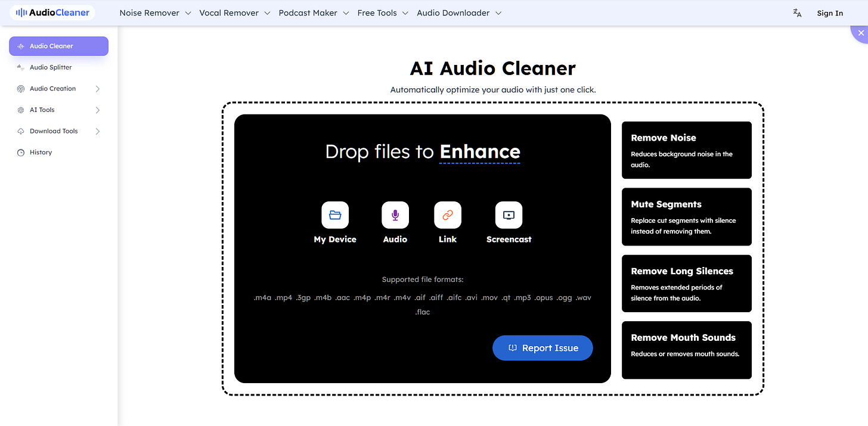Open the language translation icon
The height and width of the screenshot is (426, 868).
coord(797,13)
